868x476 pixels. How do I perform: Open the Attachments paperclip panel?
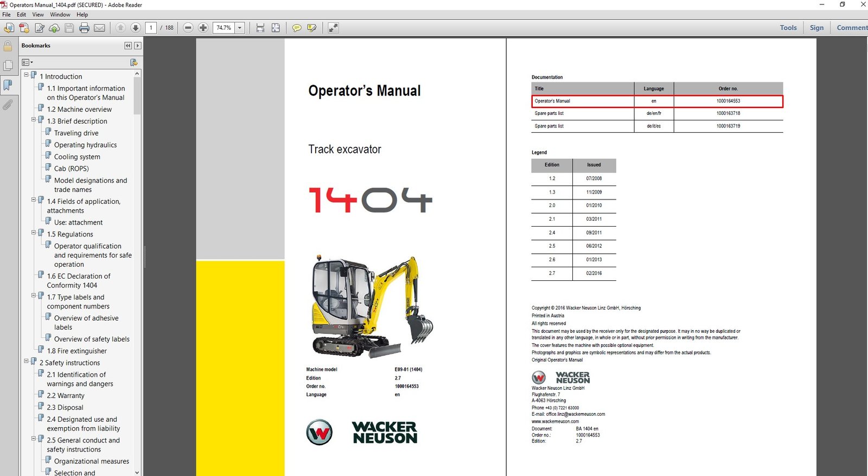[x=8, y=105]
